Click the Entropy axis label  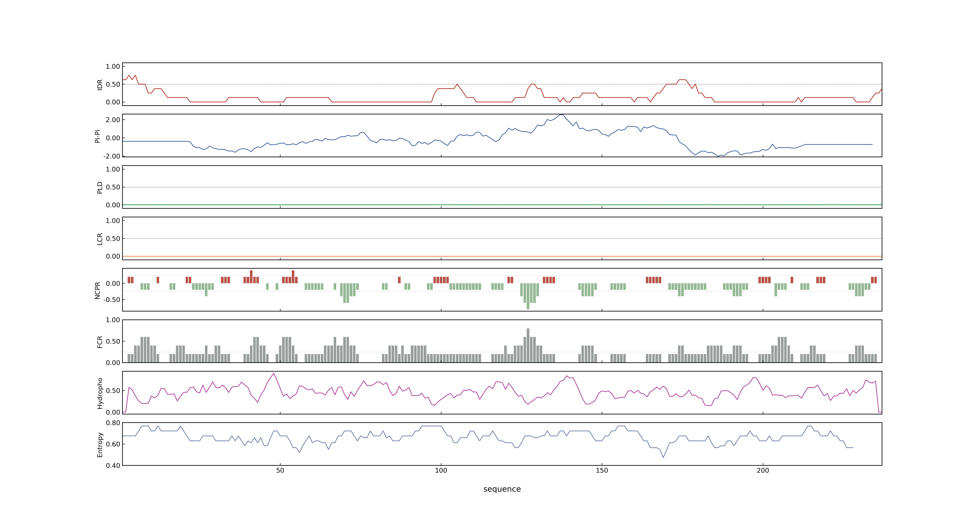[x=100, y=445]
